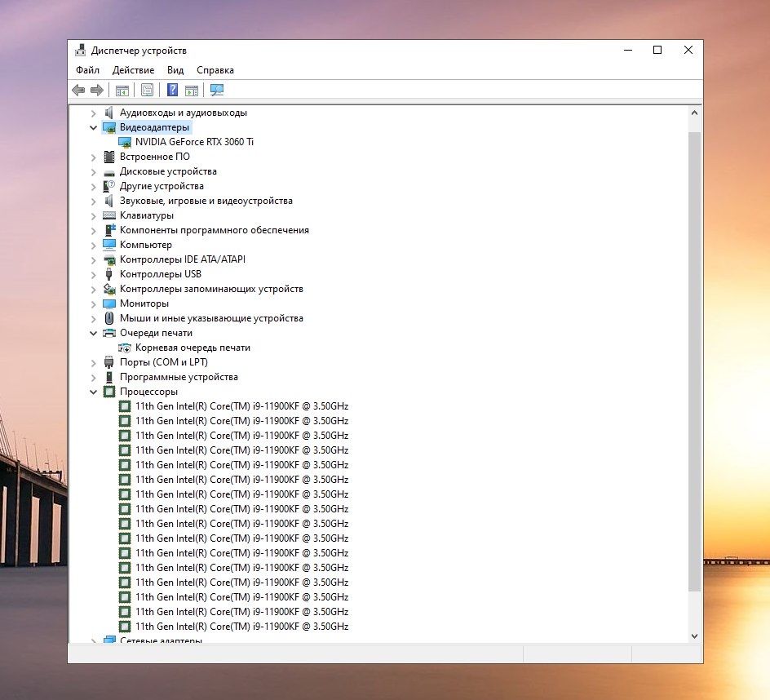Click the Видеоадаптеры display adapter icon
This screenshot has height=700, width=770.
tap(109, 127)
